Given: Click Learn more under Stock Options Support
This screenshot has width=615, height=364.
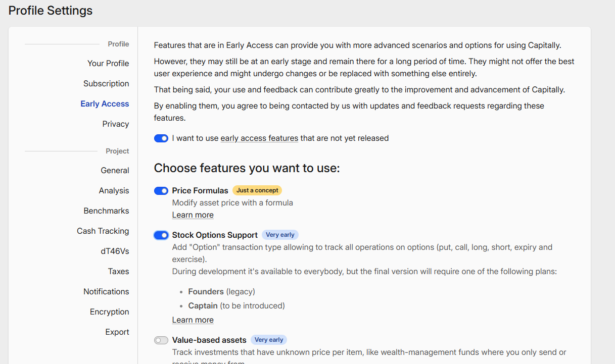Looking at the screenshot, I should tap(193, 320).
